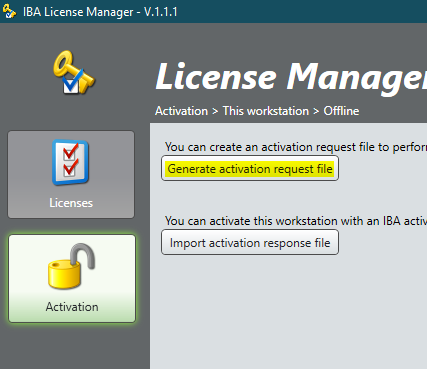The image size is (427, 369).
Task: Click 'This workstation' breadcrumb link
Action: tap(266, 111)
